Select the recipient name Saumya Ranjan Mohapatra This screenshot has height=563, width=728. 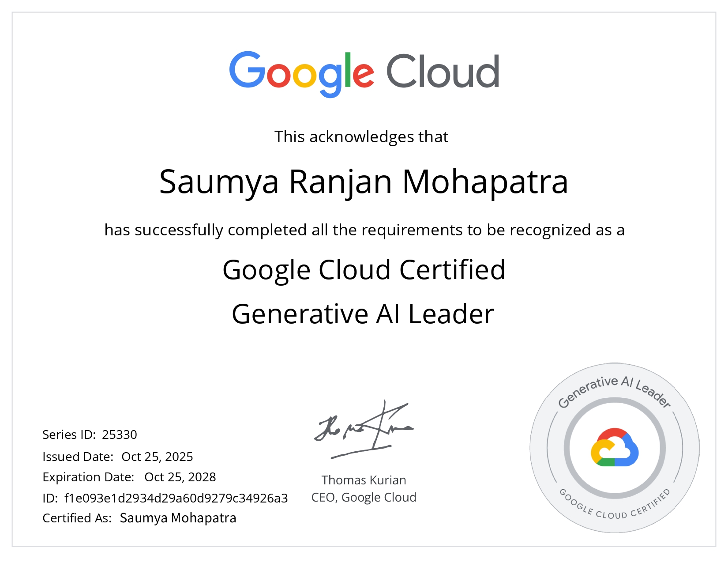point(364,181)
